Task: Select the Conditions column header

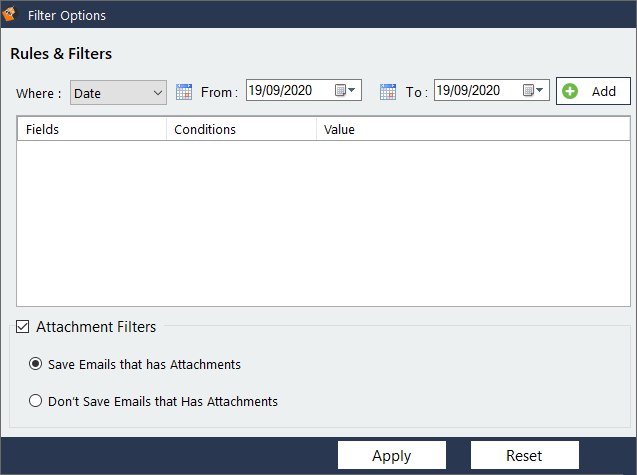Action: 241,129
